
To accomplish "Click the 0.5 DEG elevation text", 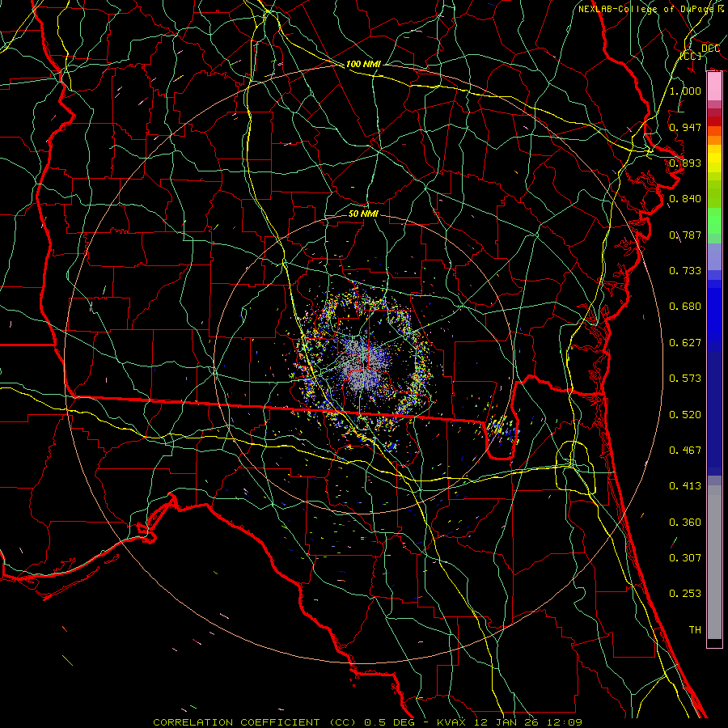I will pos(389,722).
